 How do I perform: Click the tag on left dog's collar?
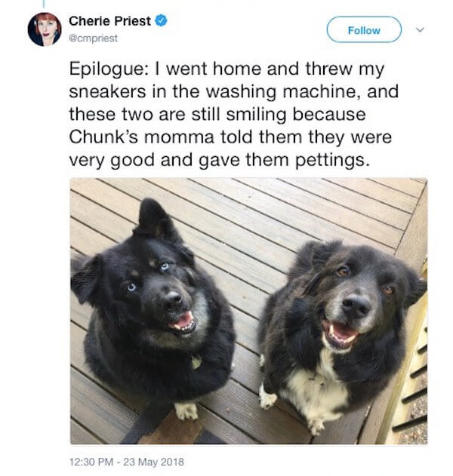196,362
